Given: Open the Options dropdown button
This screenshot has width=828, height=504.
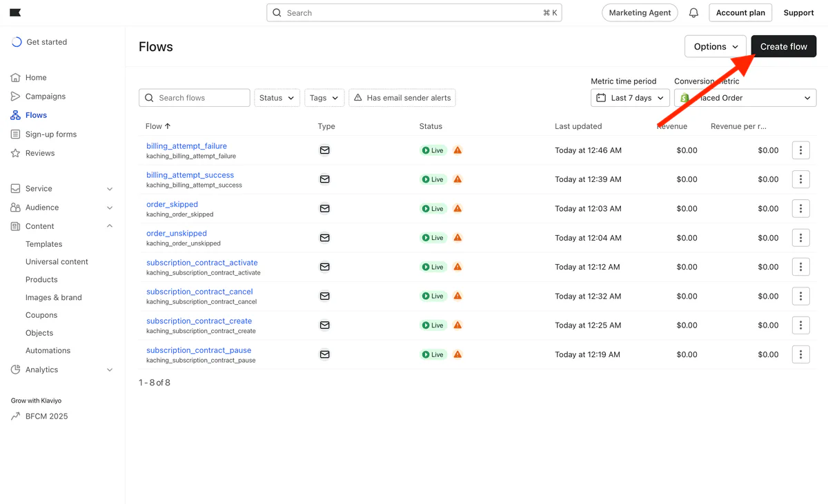Looking at the screenshot, I should [x=716, y=47].
